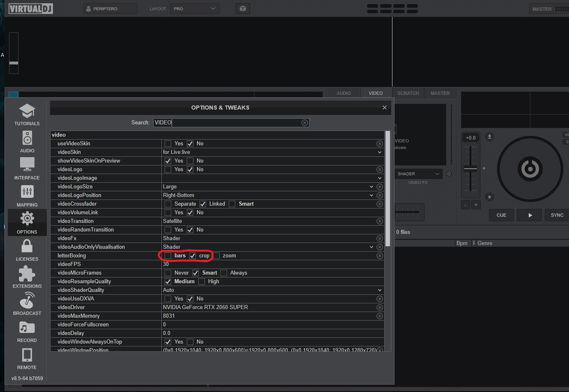Reset the videoDriver option to default
Viewport: 569px width, 392px height.
click(x=380, y=307)
